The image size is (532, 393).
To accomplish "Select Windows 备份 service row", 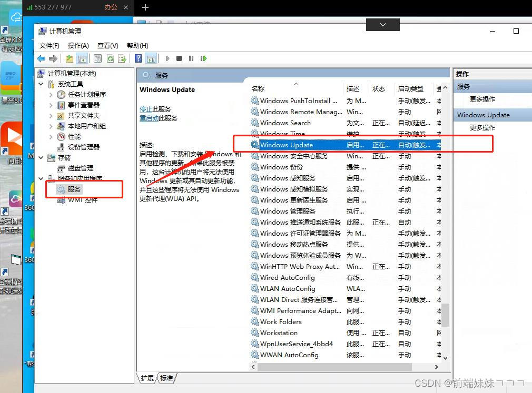I will tap(346, 167).
